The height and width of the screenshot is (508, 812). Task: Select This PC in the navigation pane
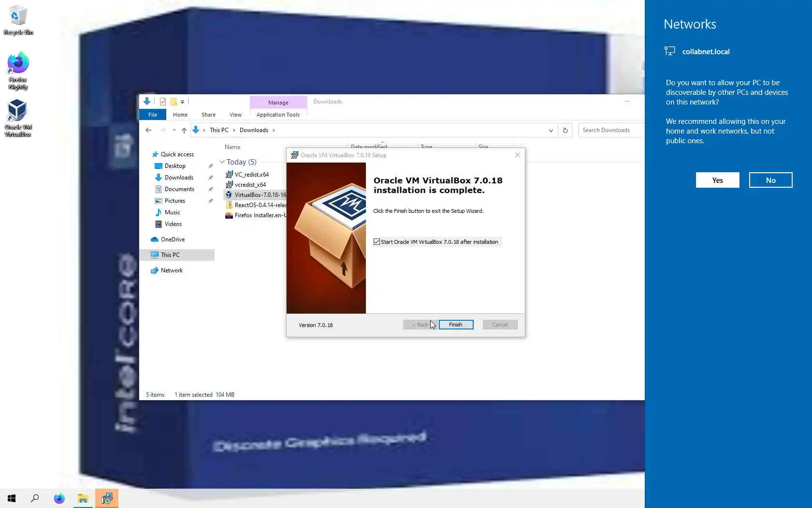click(x=177, y=255)
